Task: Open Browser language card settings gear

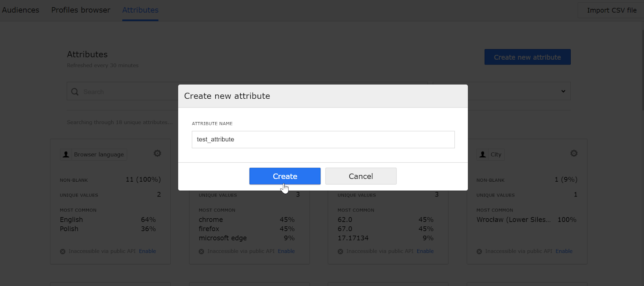Action: click(157, 153)
